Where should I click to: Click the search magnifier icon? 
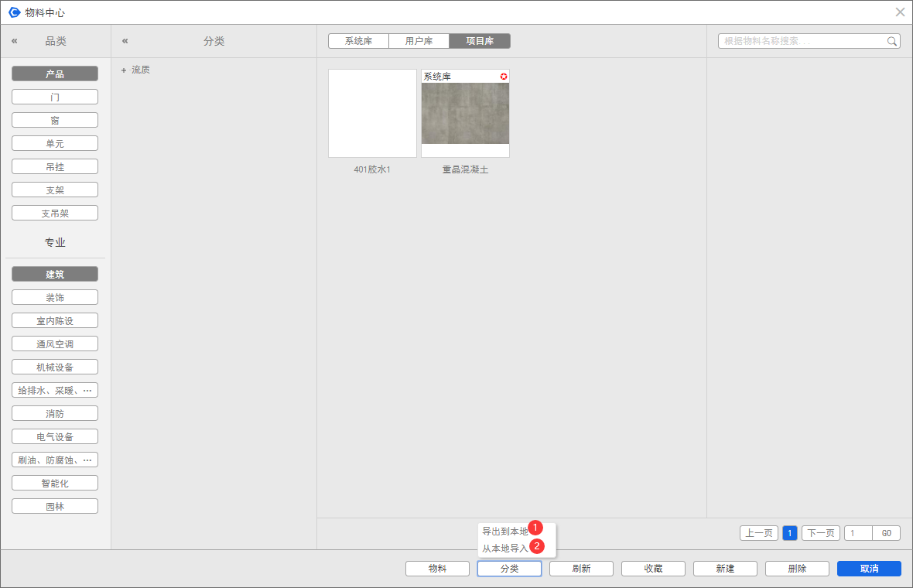pyautogui.click(x=892, y=41)
